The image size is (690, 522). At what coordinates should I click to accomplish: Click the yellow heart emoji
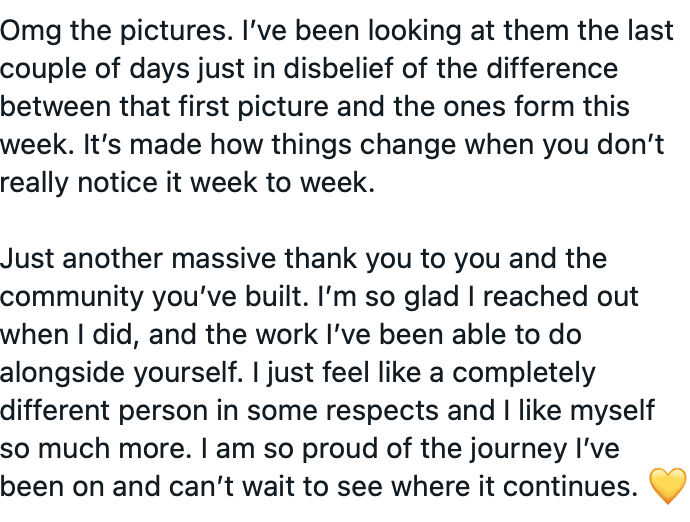[667, 486]
